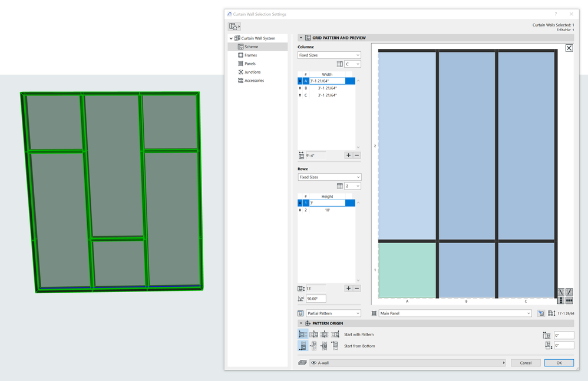Image resolution: width=588 pixels, height=381 pixels.
Task: Click the forward-slash diagonal frame icon
Action: pos(569,292)
